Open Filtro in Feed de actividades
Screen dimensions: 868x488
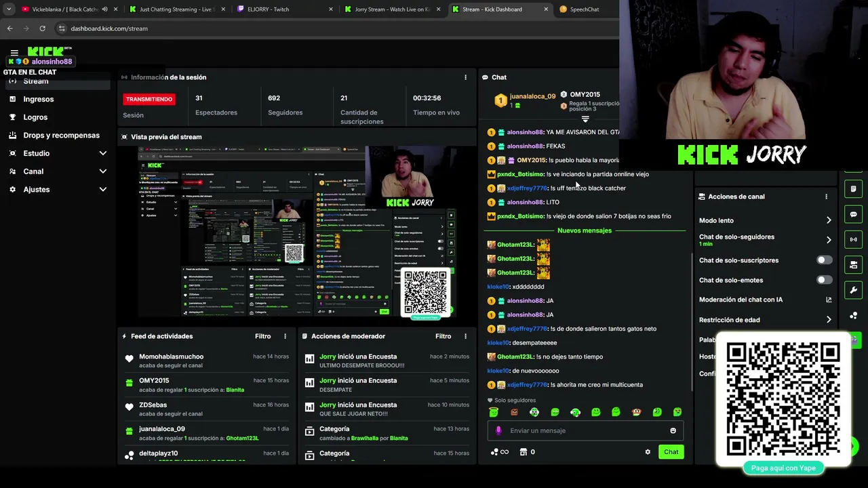(262, 336)
